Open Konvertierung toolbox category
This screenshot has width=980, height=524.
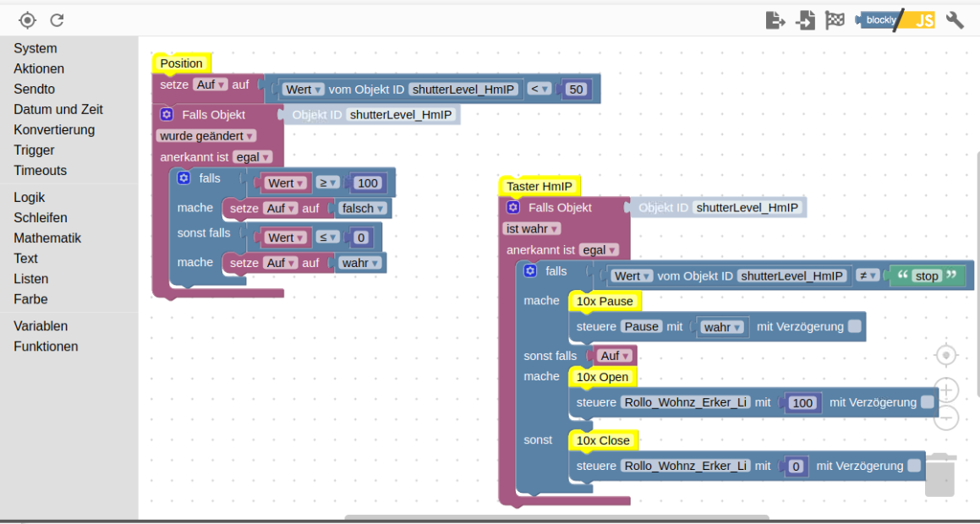coord(54,130)
